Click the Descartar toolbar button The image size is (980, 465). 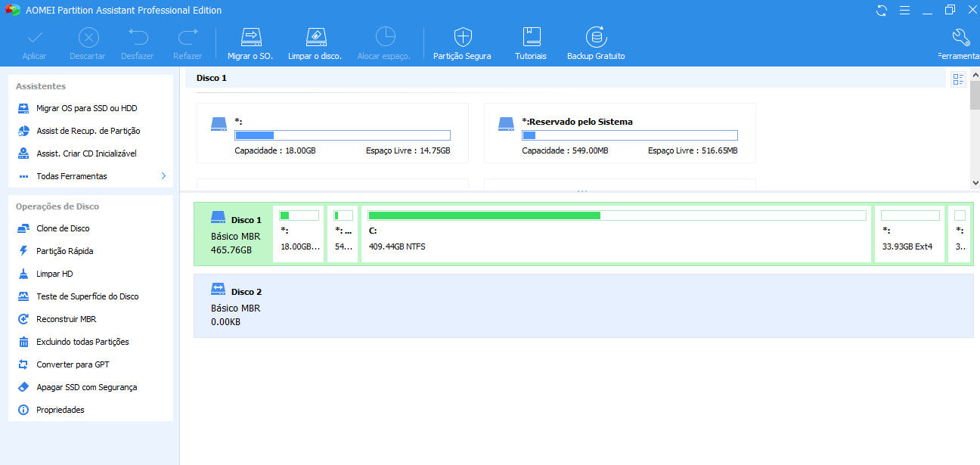click(88, 44)
